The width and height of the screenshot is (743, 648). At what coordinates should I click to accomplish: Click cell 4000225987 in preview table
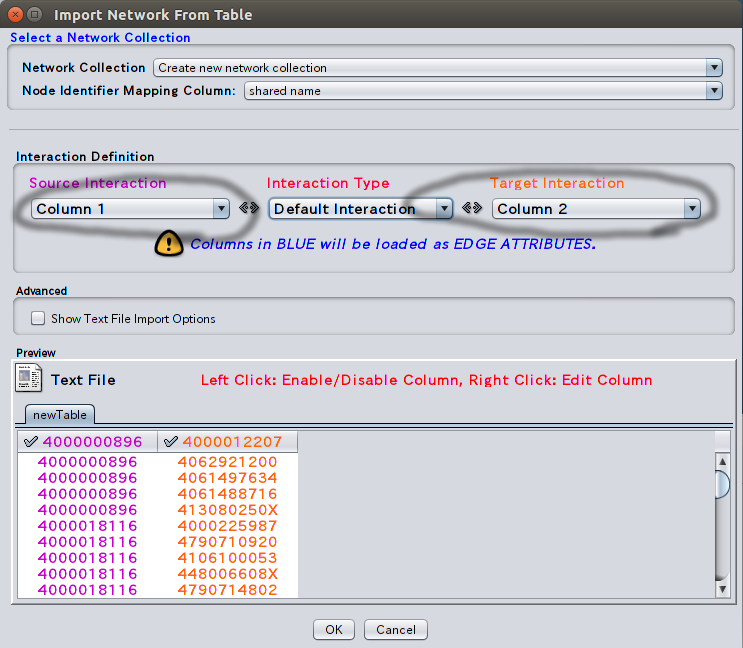227,526
